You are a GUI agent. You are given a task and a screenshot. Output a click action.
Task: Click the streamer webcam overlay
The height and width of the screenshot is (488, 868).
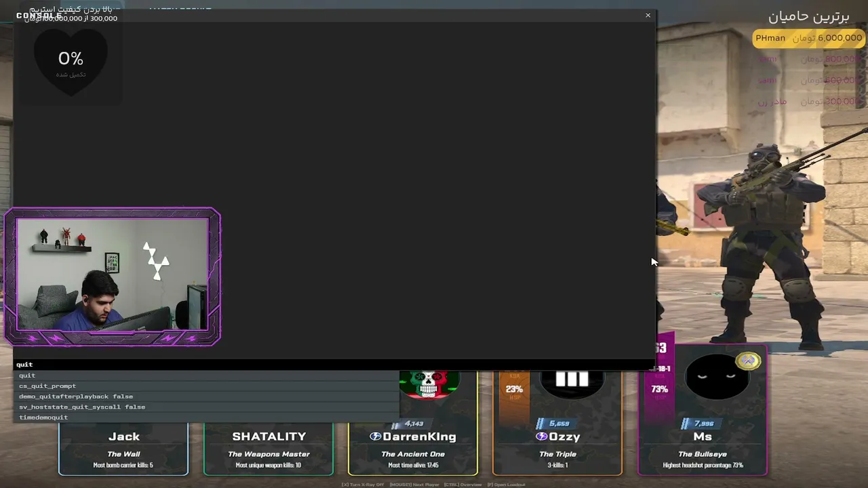click(x=112, y=277)
